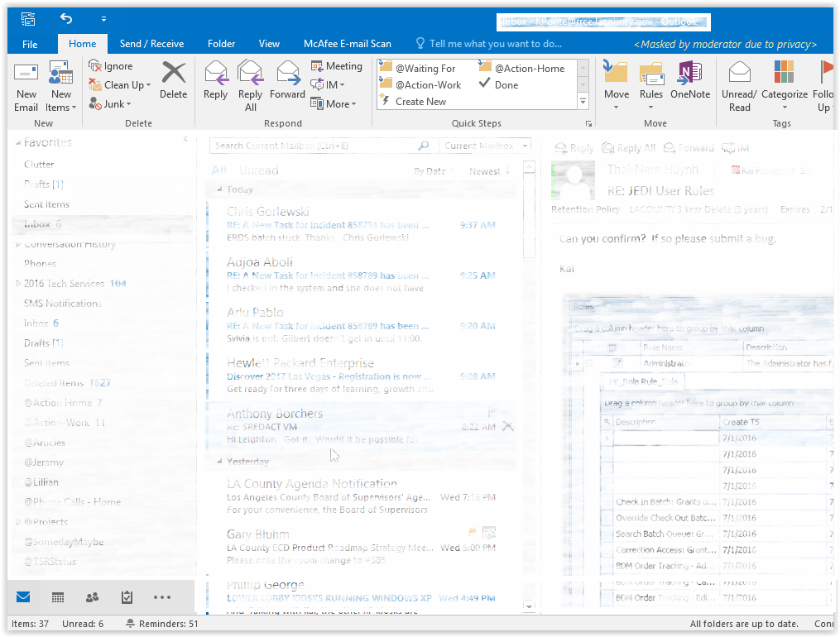Expand the @Projects folder
The image size is (840, 637).
tap(17, 521)
